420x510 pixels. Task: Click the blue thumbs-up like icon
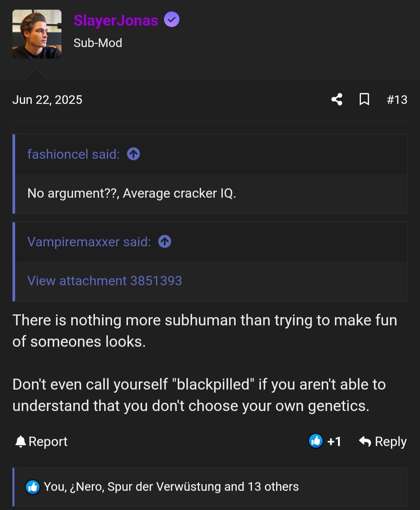click(x=315, y=441)
